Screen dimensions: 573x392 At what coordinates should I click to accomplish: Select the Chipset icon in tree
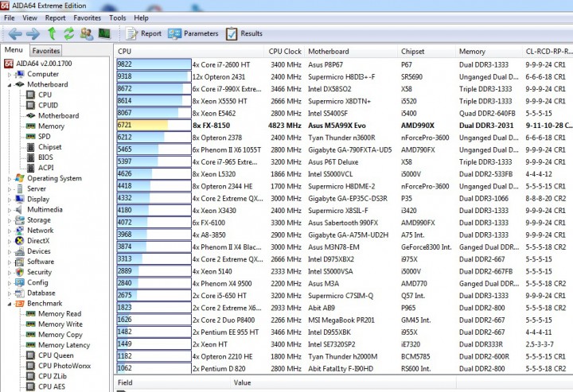(x=31, y=147)
